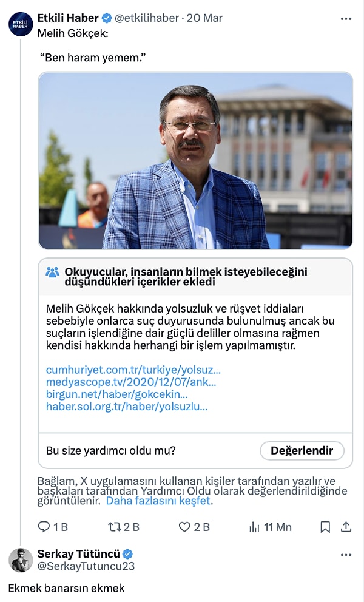
Task: Like the post via heart icon
Action: click(x=184, y=527)
